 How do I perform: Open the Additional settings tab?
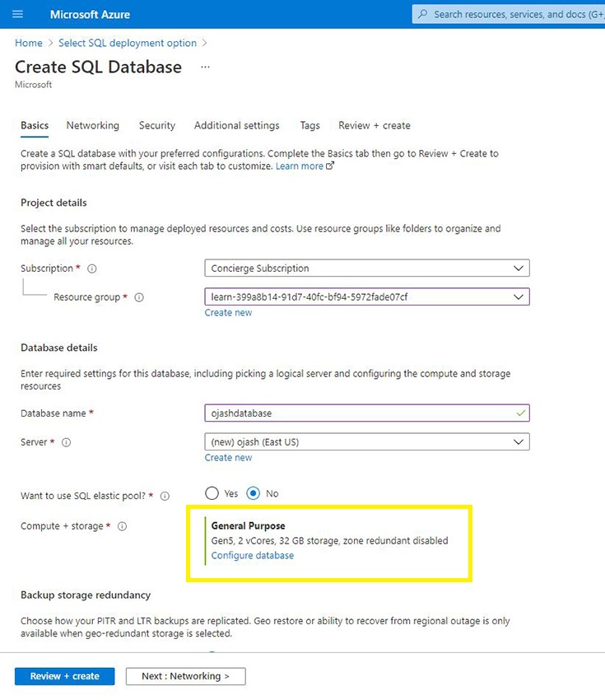(236, 125)
